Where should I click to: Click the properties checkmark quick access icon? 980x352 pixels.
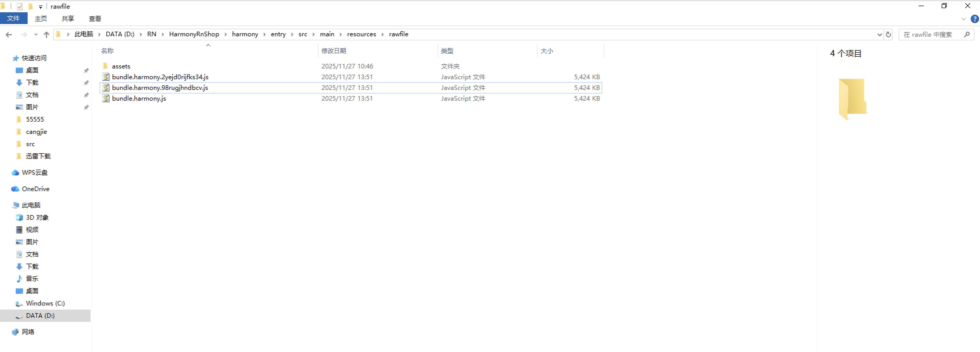click(19, 6)
